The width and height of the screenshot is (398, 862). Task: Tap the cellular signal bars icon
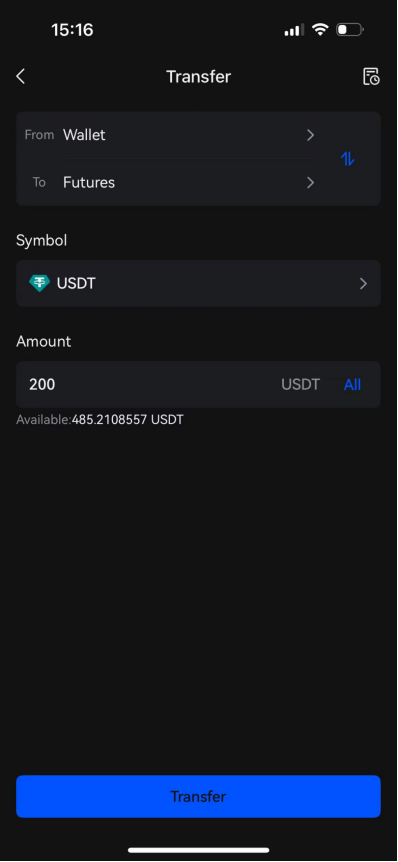pos(294,30)
